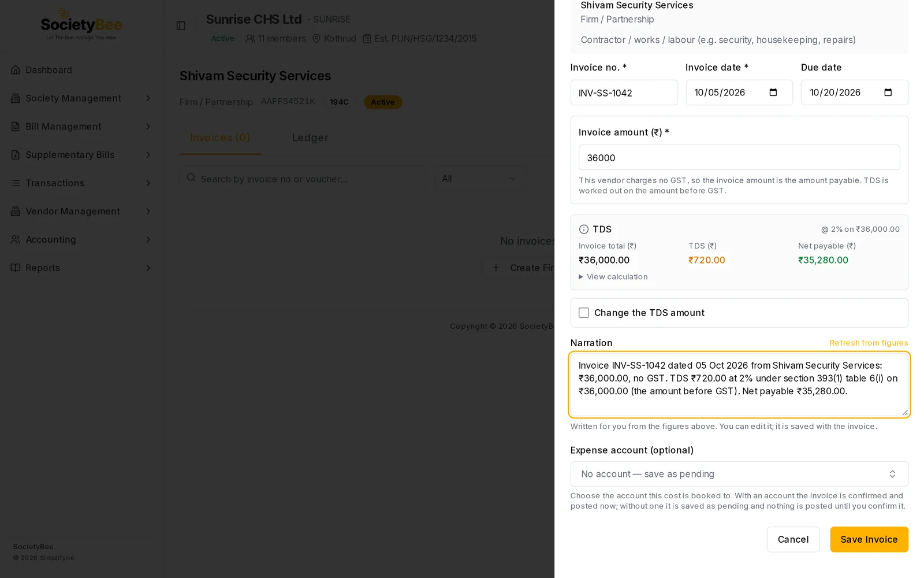Click Refresh from figures link

(x=869, y=343)
